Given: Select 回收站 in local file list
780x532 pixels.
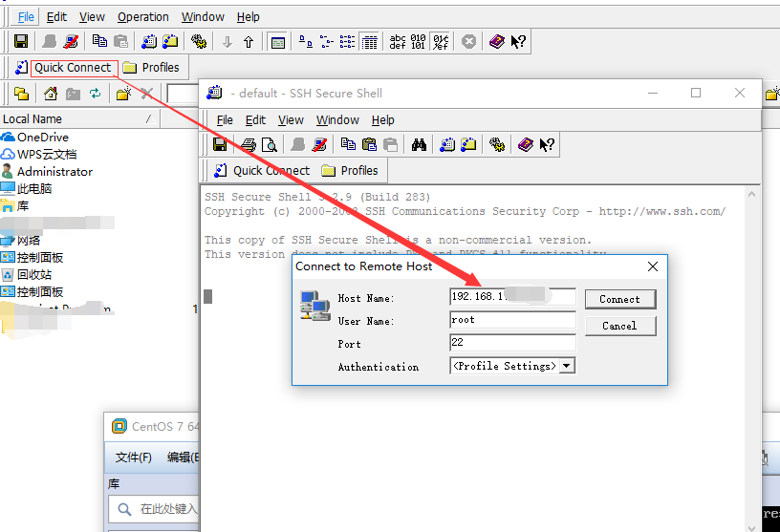Looking at the screenshot, I should (x=27, y=275).
